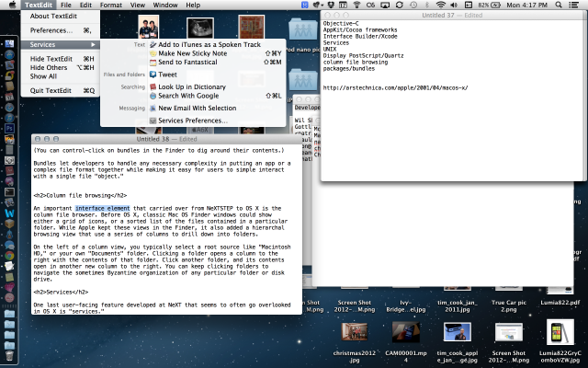The image size is (588, 368).
Task: Choose Send to Fantastical service
Action: tap(216, 62)
